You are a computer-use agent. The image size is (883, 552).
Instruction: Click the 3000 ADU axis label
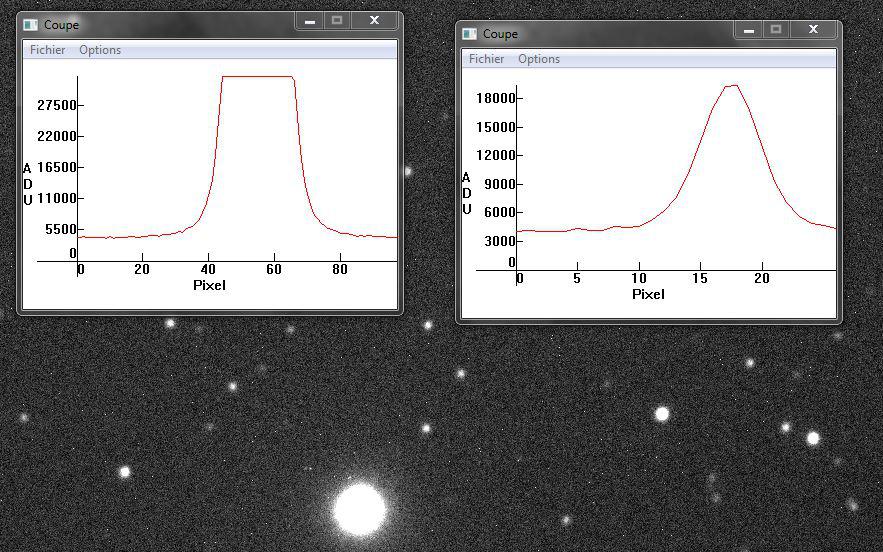(500, 241)
